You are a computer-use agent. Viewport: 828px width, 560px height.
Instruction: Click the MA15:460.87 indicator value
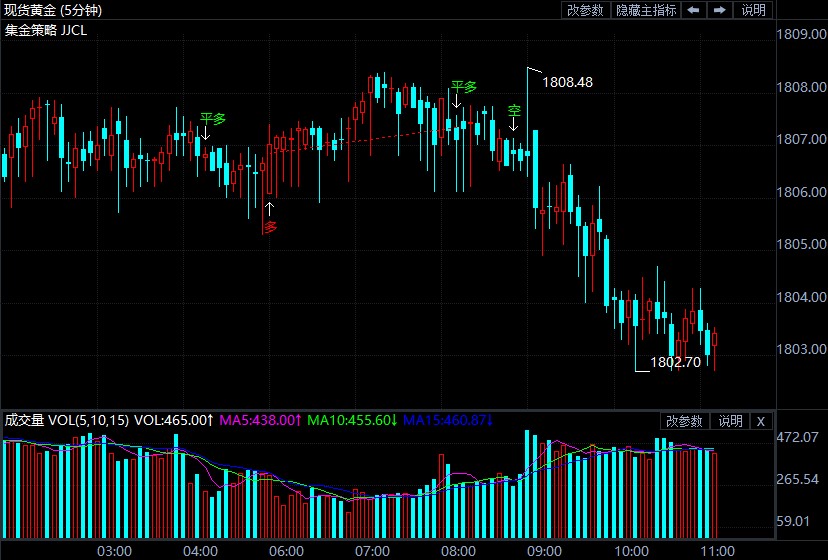[x=448, y=421]
